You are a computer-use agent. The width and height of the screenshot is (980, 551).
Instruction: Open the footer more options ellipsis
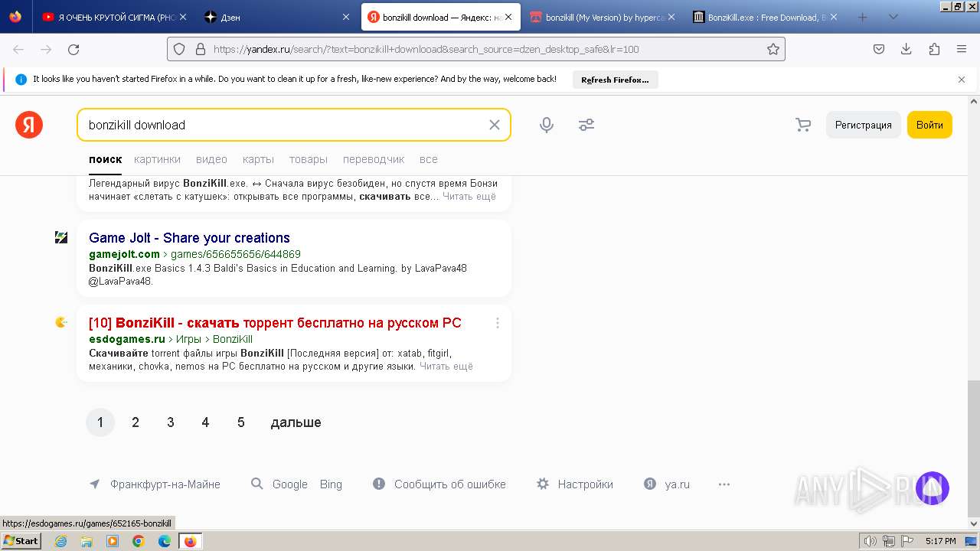click(x=724, y=484)
